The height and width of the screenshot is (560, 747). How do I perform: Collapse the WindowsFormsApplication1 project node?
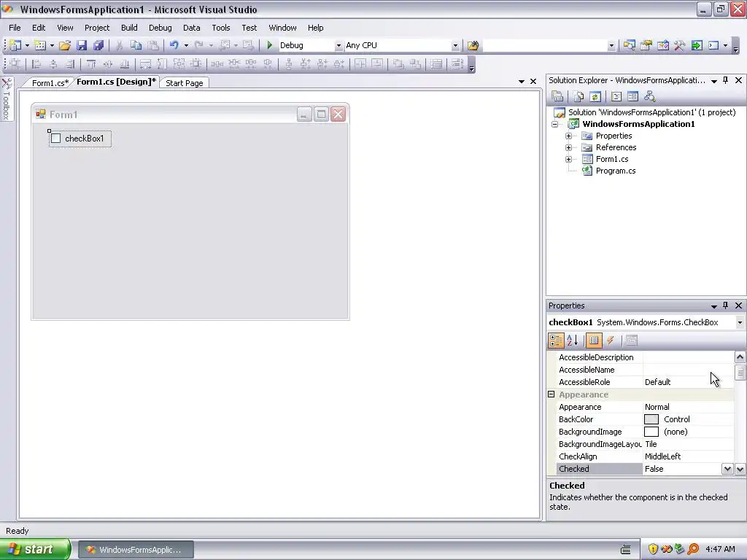tap(555, 124)
